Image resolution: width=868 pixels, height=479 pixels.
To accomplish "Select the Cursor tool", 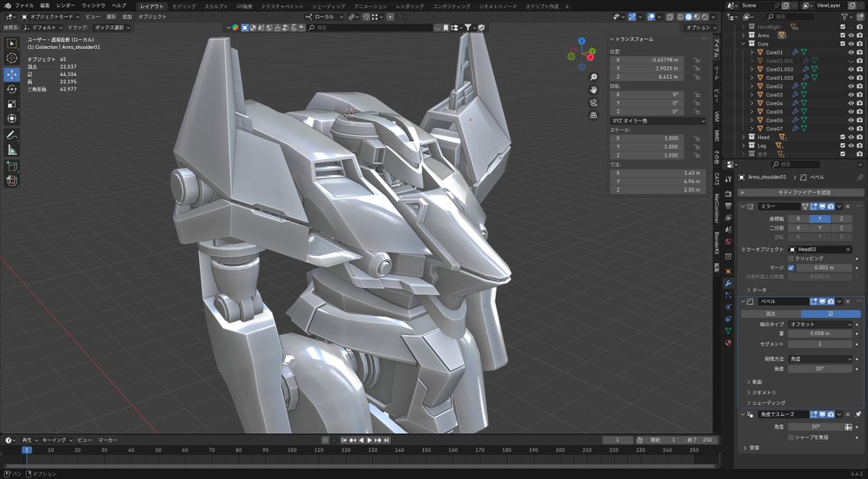I will 12,58.
